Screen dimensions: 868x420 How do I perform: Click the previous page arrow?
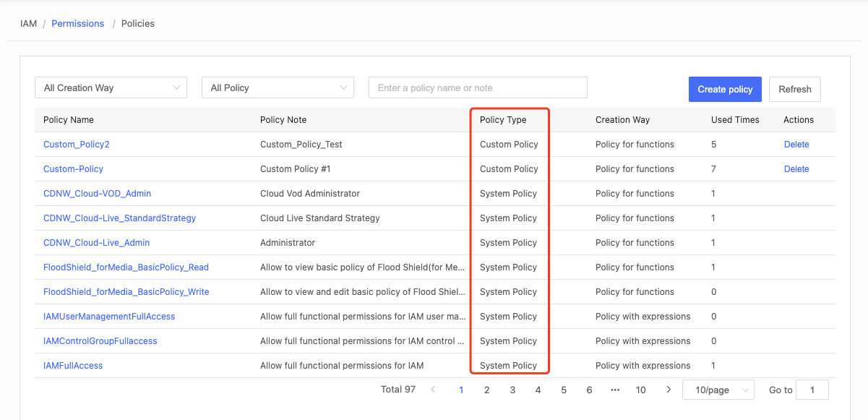[x=433, y=389]
